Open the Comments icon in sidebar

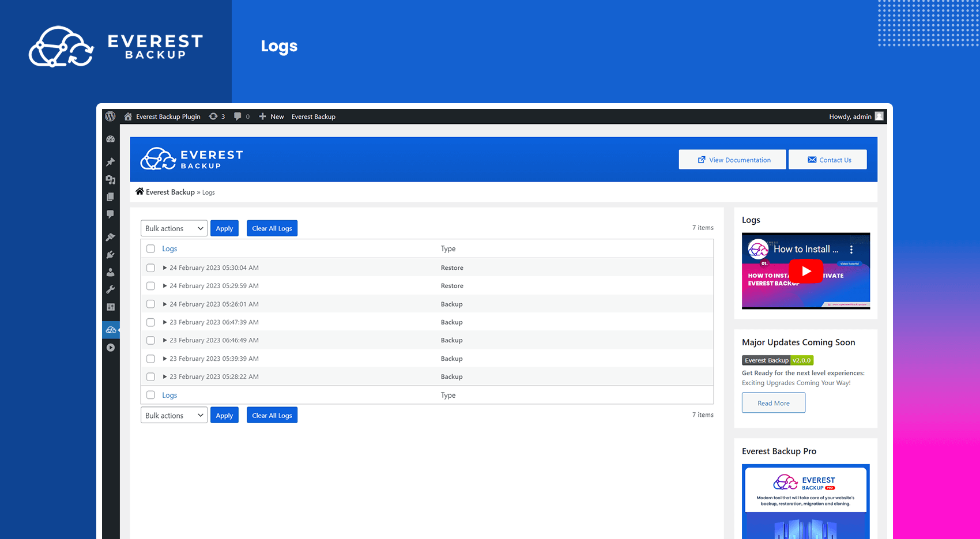[x=111, y=214]
